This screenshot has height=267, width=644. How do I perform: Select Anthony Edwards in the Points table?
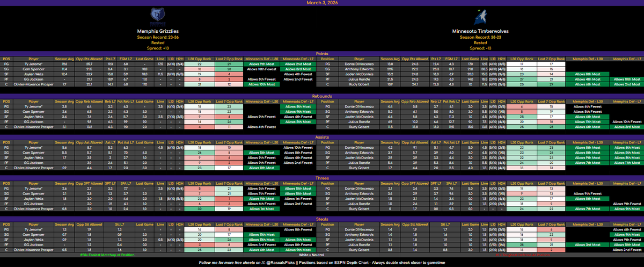tap(360, 69)
